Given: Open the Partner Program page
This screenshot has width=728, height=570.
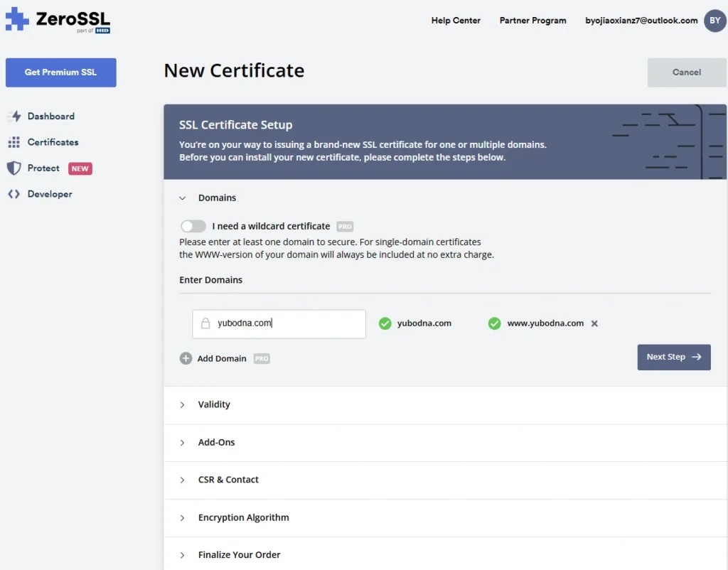Looking at the screenshot, I should click(532, 21).
